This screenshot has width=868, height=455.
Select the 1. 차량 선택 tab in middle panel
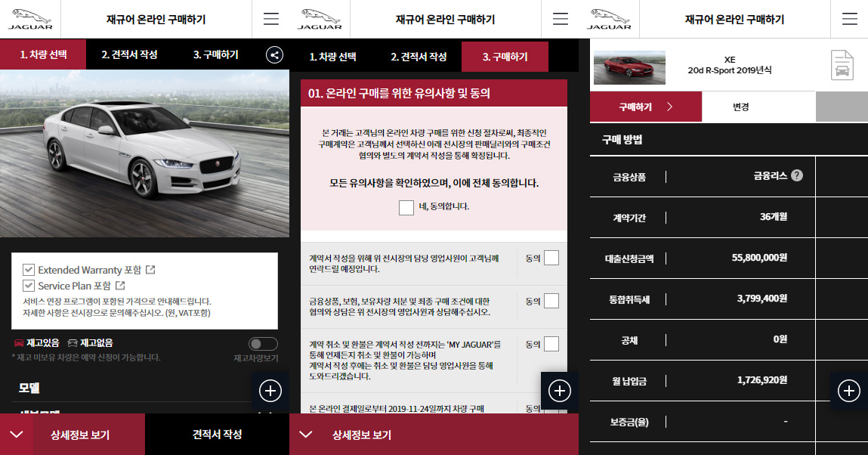(332, 57)
